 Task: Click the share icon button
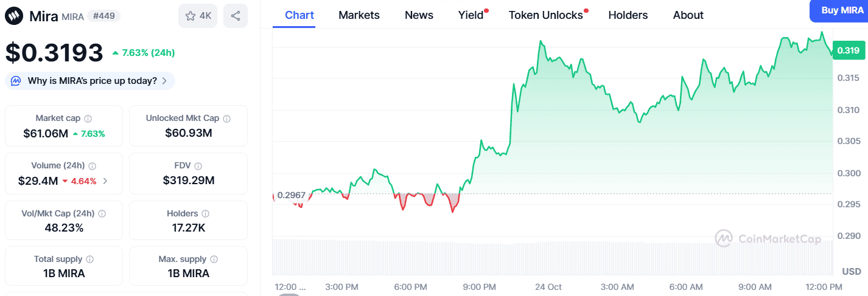tap(235, 16)
